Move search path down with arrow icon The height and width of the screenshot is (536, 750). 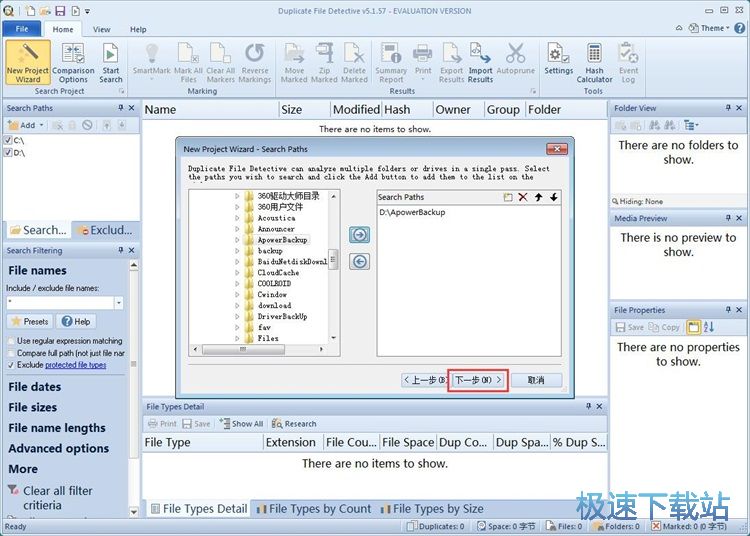tap(553, 197)
